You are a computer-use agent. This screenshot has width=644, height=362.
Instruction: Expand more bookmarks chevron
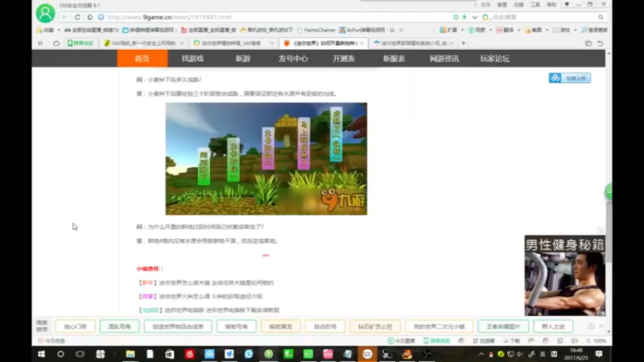tap(401, 30)
